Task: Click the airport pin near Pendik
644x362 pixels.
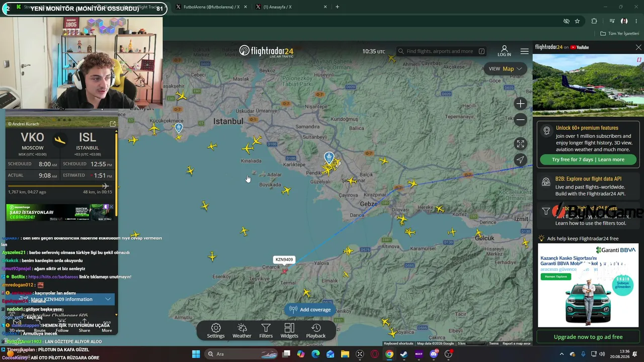Action: pyautogui.click(x=329, y=158)
